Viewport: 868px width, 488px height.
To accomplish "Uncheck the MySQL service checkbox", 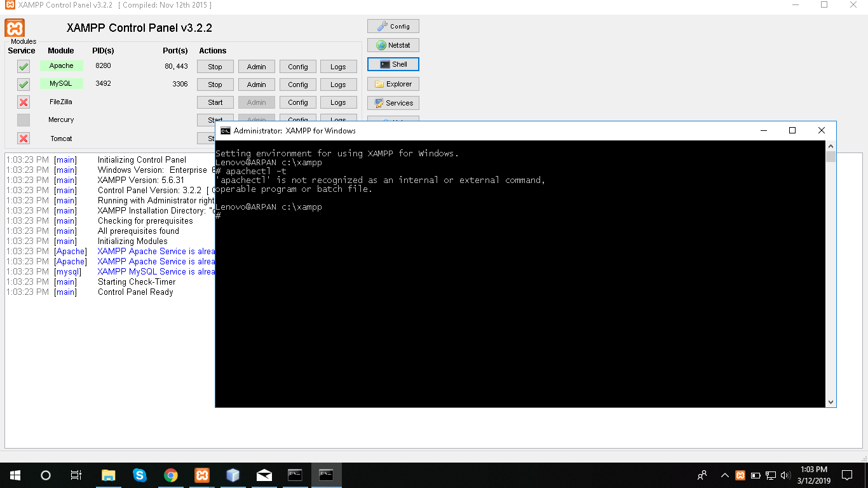I will pos(23,83).
